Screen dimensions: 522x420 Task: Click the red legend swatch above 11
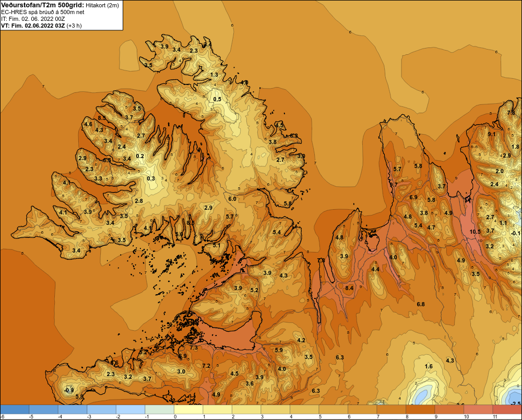tap(507, 410)
